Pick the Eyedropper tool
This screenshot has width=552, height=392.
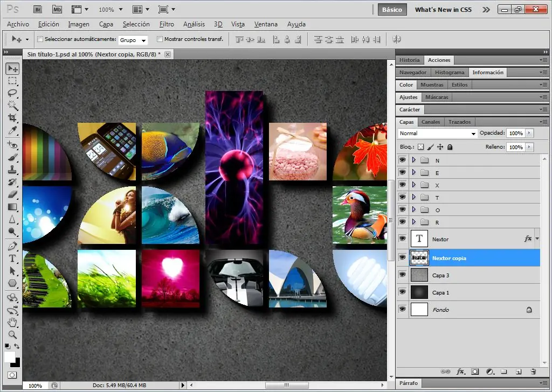coord(12,130)
